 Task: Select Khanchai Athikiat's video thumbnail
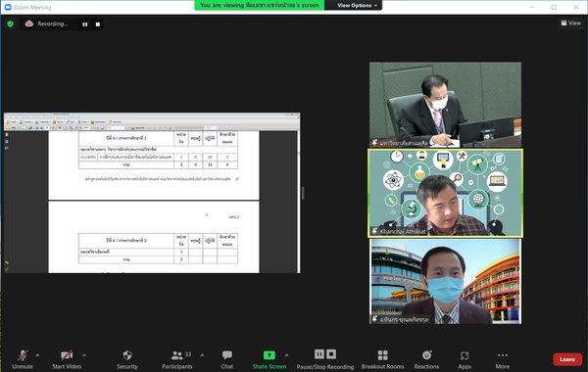pos(445,193)
